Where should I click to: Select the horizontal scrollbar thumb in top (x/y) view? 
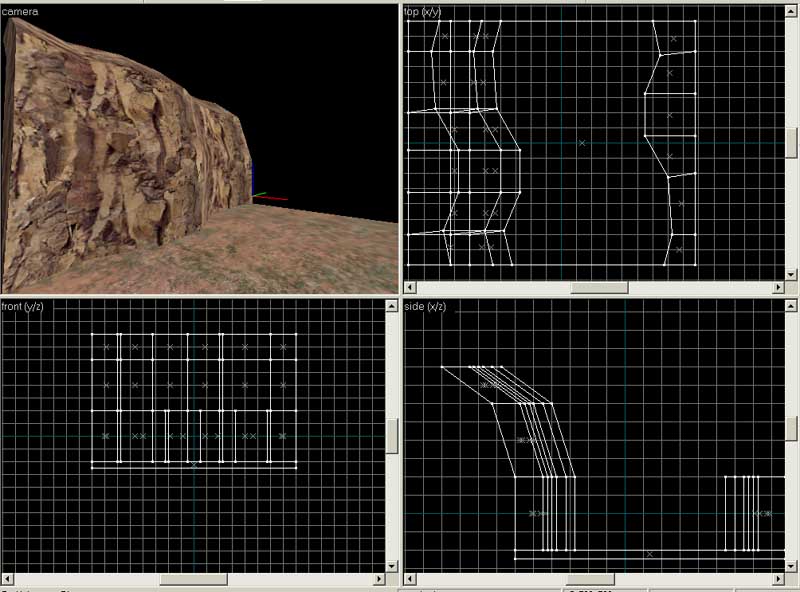tap(599, 288)
